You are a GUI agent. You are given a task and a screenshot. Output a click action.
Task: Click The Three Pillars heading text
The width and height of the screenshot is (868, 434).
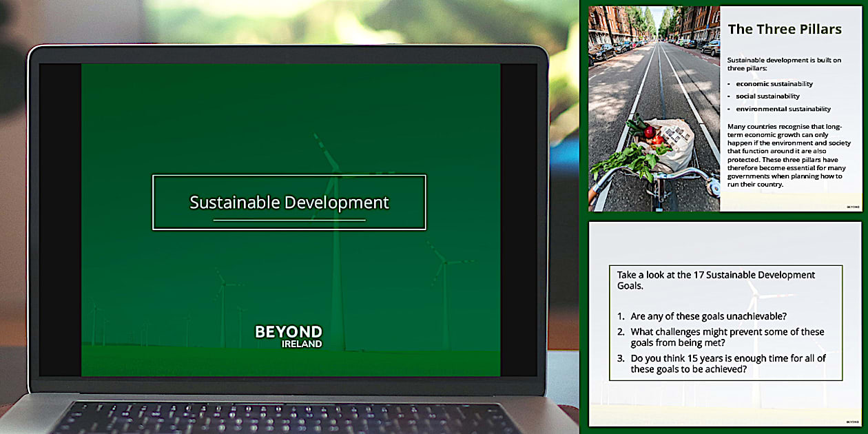coord(785,29)
